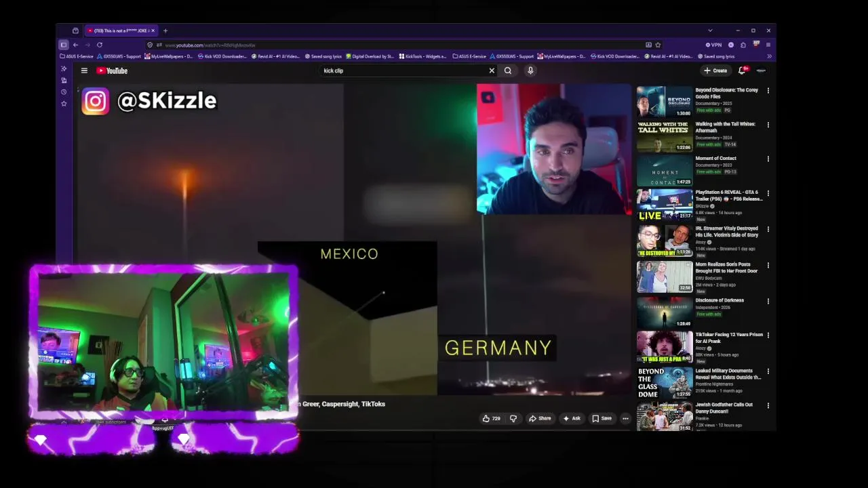The width and height of the screenshot is (868, 488).
Task: Go back in browser history
Action: click(75, 45)
